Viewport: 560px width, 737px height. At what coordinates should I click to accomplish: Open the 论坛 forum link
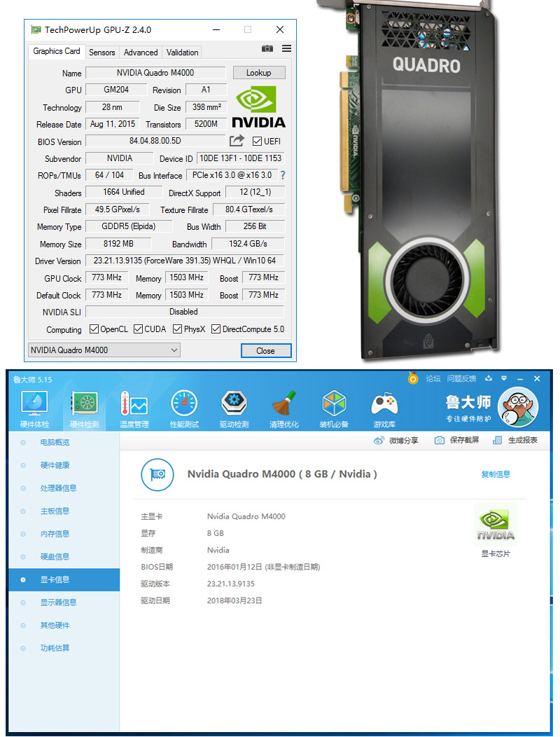click(433, 378)
